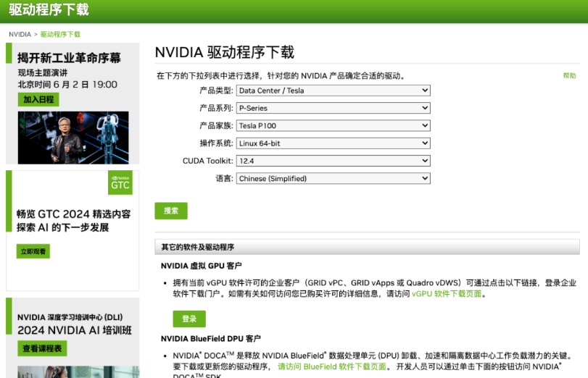Click the 驱动程序下载 breadcrumb link

[60, 35]
